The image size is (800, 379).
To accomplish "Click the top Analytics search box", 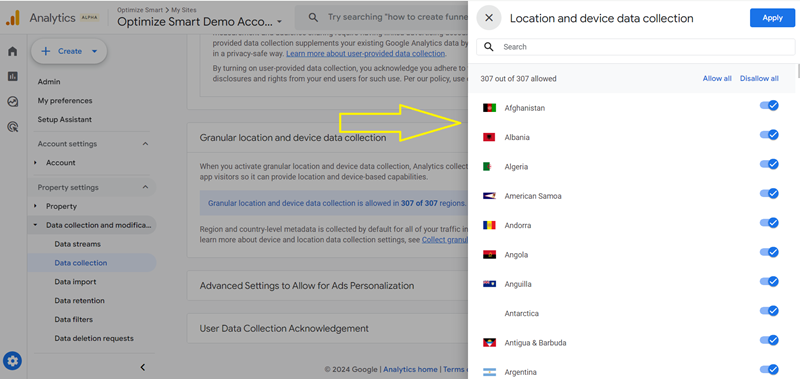I will [383, 17].
